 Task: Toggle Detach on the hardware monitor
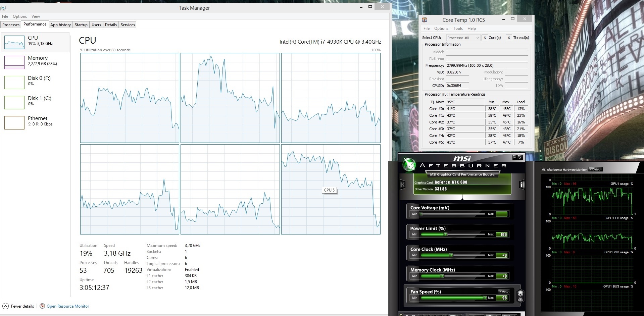pos(595,169)
